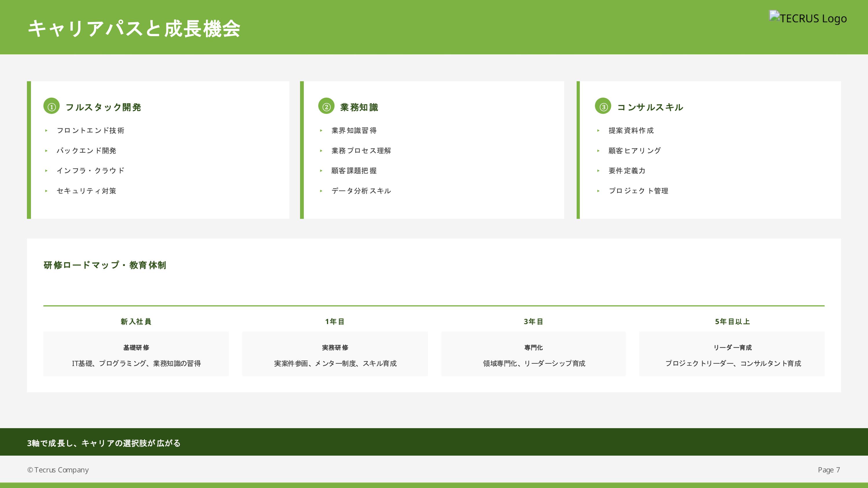Click bullet arrow beside プロジェクト管理
Screen dimensions: 868x488
[x=598, y=191]
